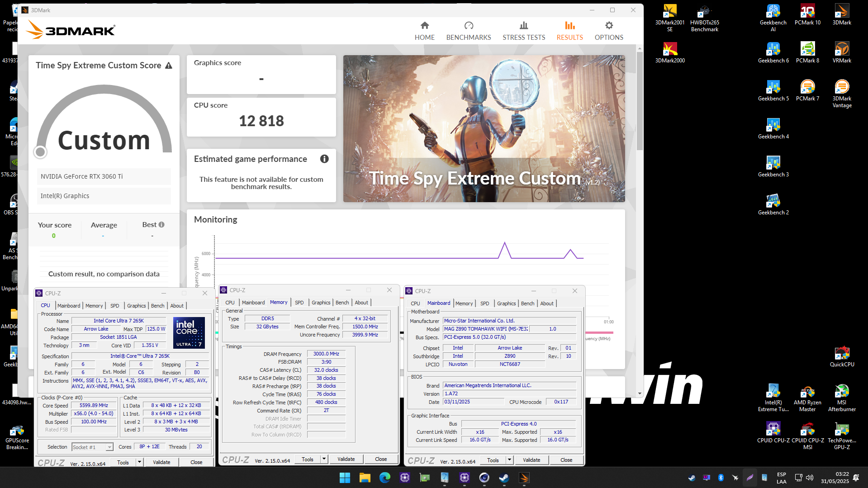Viewport: 868px width, 488px height.
Task: Click info icon beside Best score
Action: click(161, 225)
